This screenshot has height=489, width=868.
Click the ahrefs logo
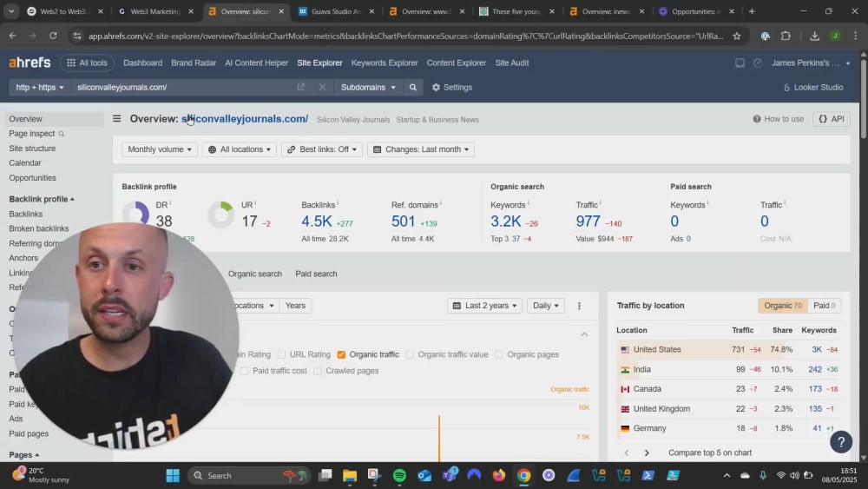point(30,63)
